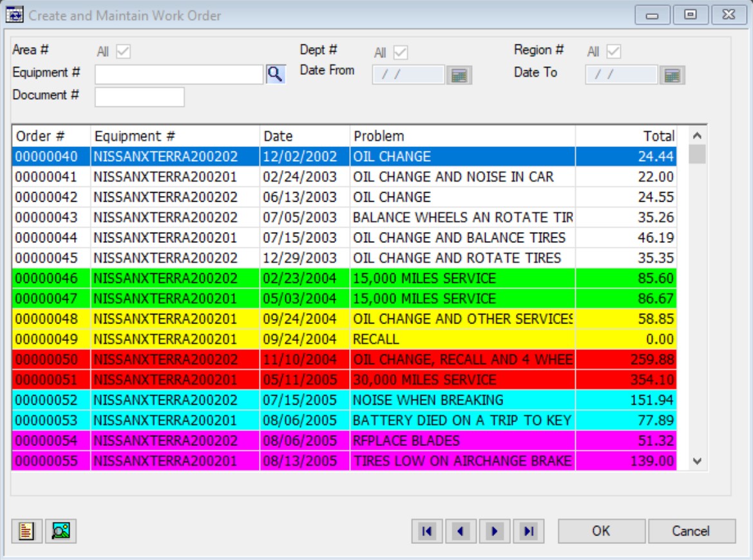Click the total 151.94 cell
The height and width of the screenshot is (560, 753).
(626, 400)
